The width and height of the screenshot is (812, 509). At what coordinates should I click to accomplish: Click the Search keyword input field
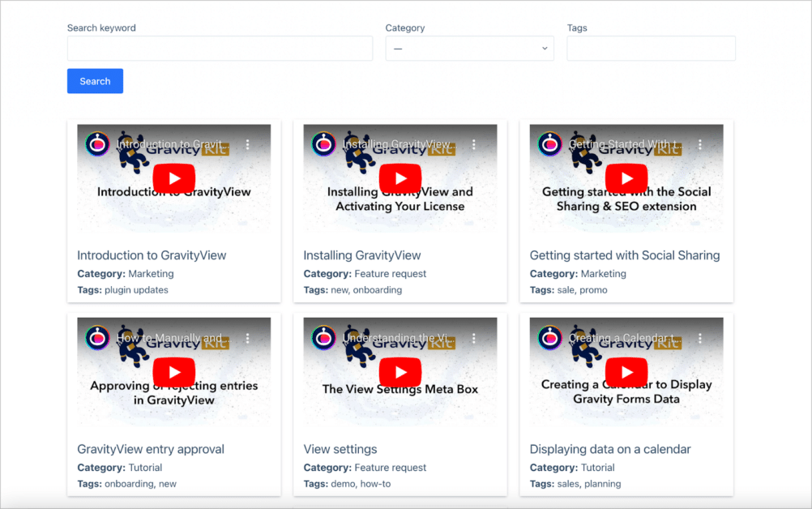click(219, 49)
